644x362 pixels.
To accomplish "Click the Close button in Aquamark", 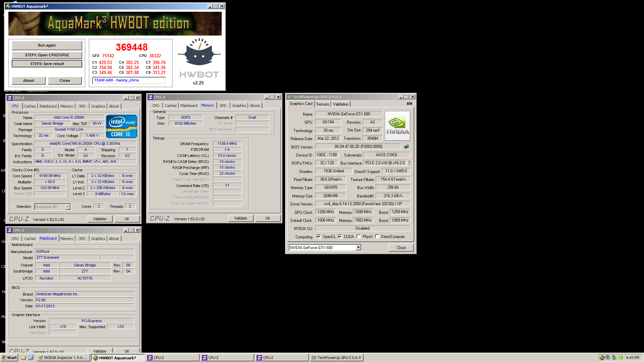I will point(65,80).
